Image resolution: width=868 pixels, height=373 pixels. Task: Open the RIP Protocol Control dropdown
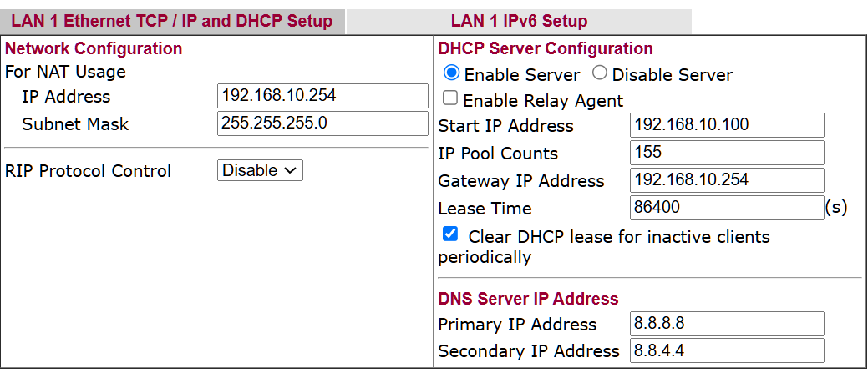[260, 170]
